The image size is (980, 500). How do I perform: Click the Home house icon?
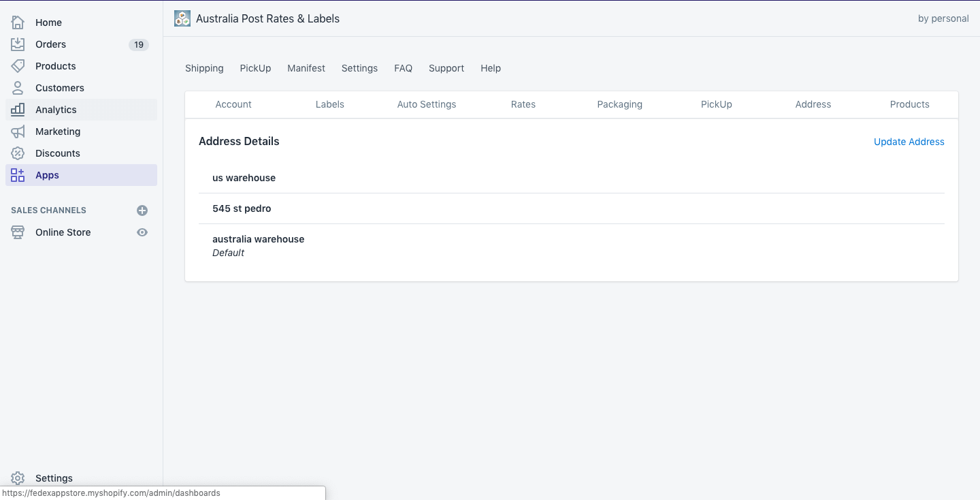(18, 22)
